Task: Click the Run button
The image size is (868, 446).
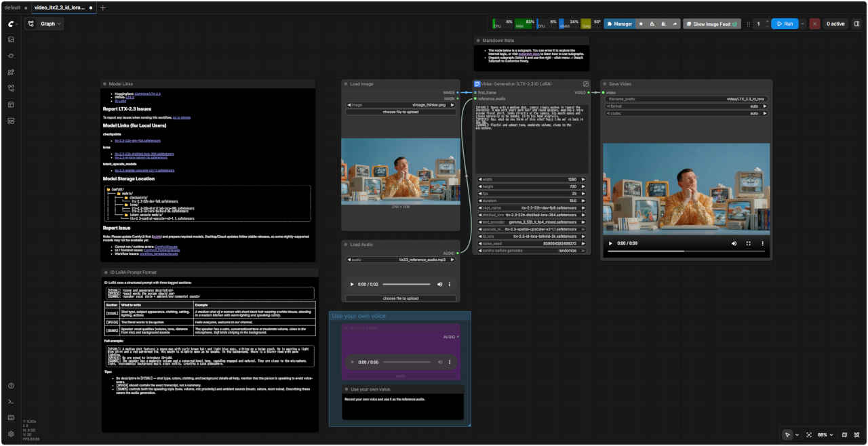Action: tap(784, 24)
